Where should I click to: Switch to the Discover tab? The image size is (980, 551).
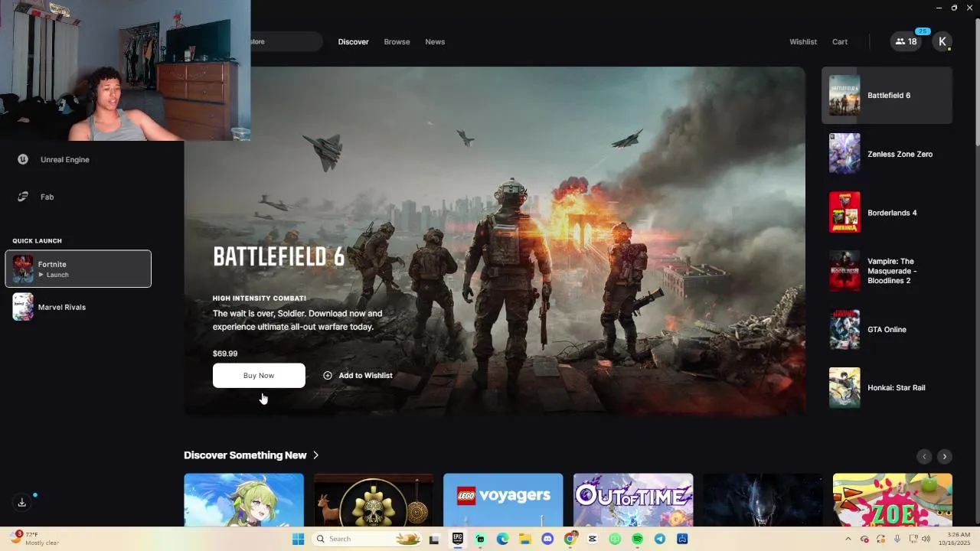(x=353, y=41)
